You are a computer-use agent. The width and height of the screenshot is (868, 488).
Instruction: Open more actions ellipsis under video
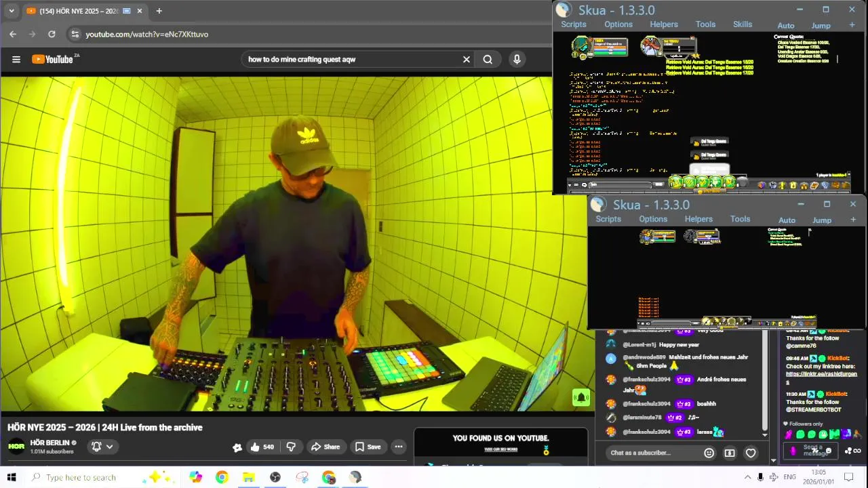click(x=399, y=447)
